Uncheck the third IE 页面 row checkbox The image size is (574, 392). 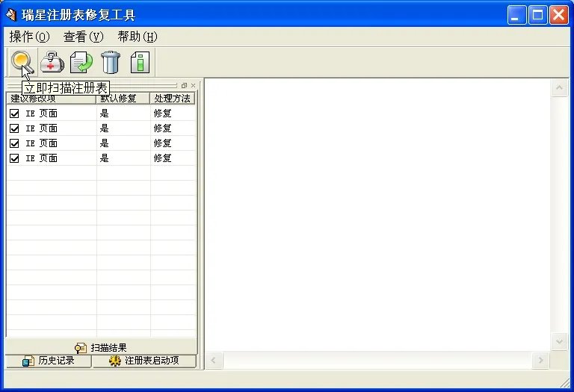[14, 143]
